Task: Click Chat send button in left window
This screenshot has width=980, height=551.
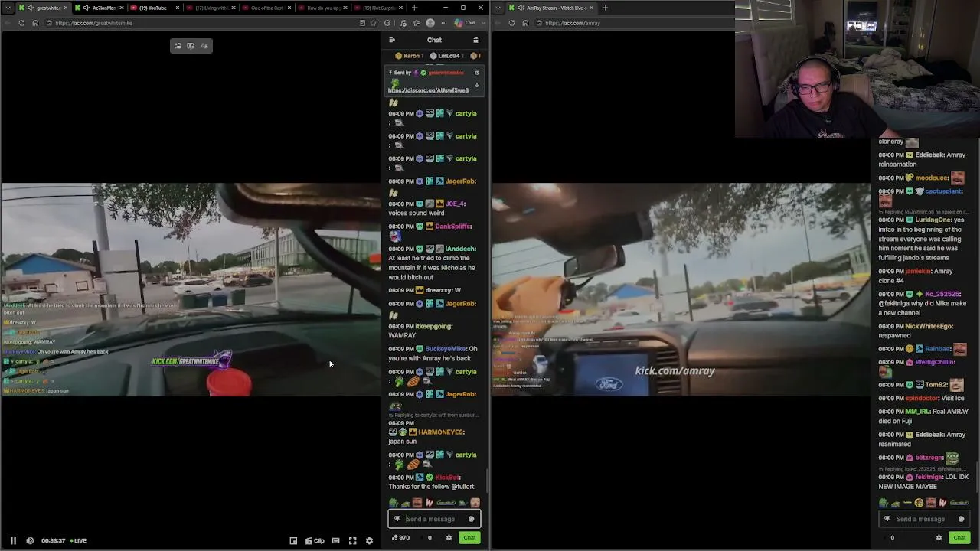Action: [x=469, y=537]
